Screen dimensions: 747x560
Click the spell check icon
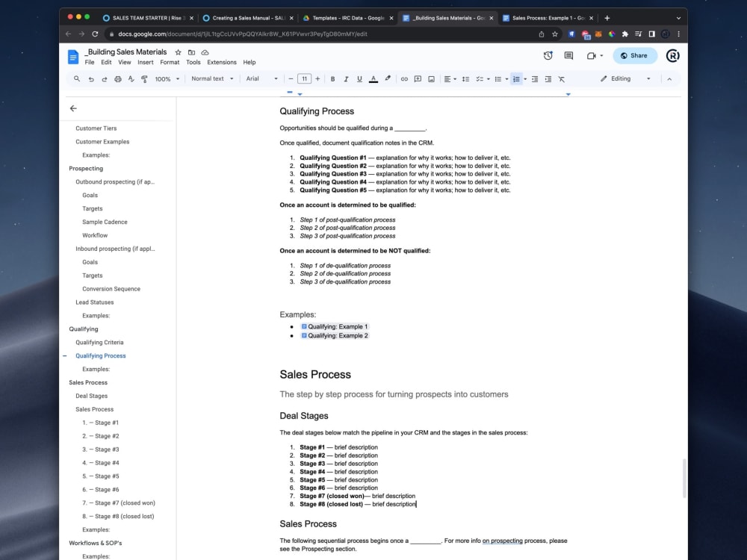point(131,79)
